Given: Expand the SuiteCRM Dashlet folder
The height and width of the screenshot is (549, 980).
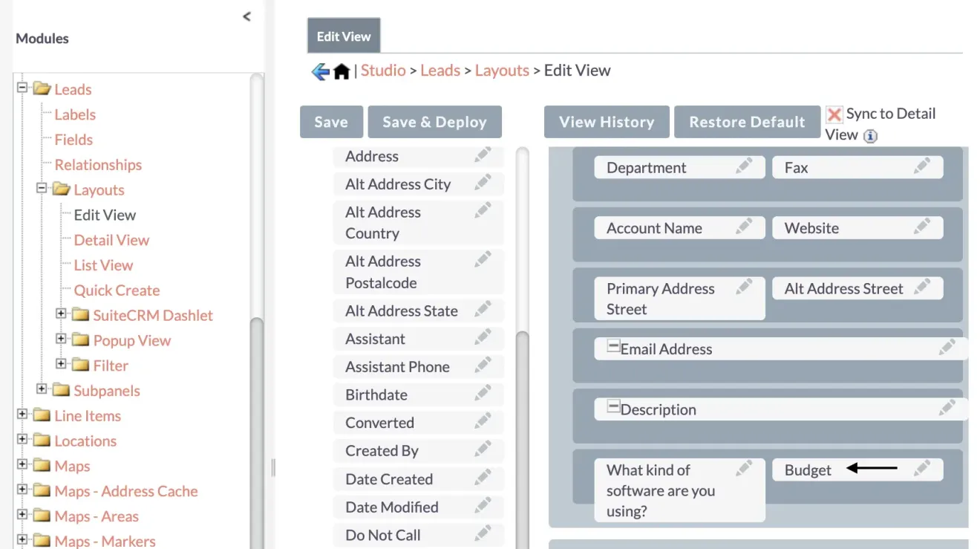Looking at the screenshot, I should 62,314.
